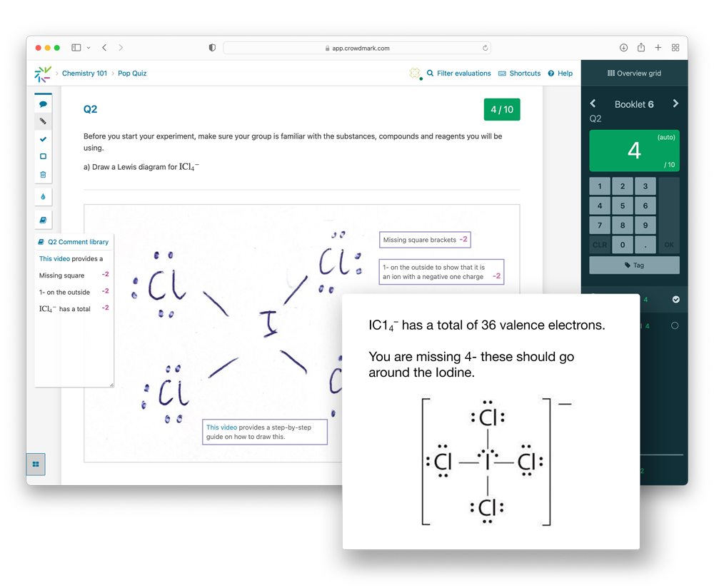Go to the next booklet arrow
Screen dimensions: 714x588
[675, 104]
